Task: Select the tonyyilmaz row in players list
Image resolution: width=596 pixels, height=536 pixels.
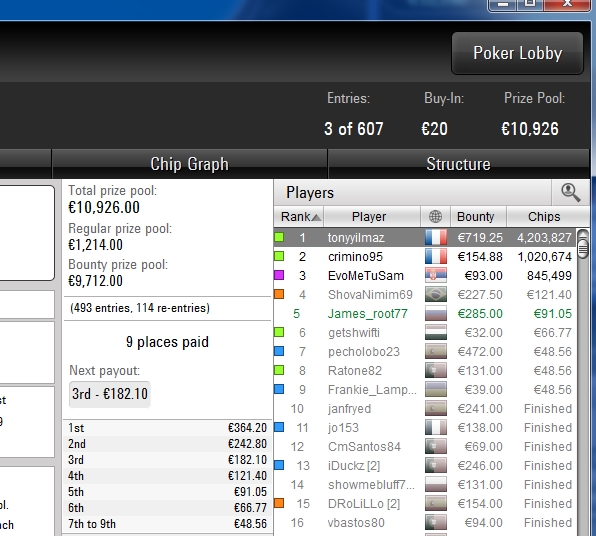Action: tap(425, 238)
